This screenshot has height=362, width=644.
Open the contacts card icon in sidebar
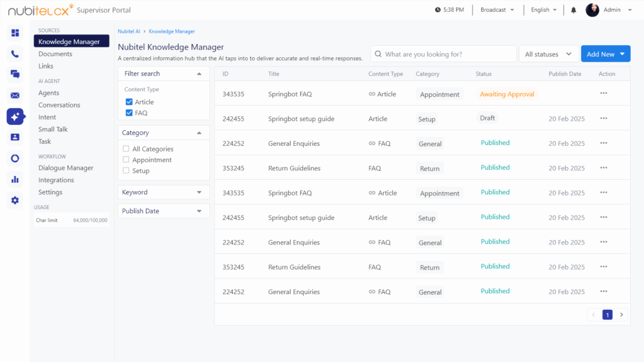click(14, 137)
